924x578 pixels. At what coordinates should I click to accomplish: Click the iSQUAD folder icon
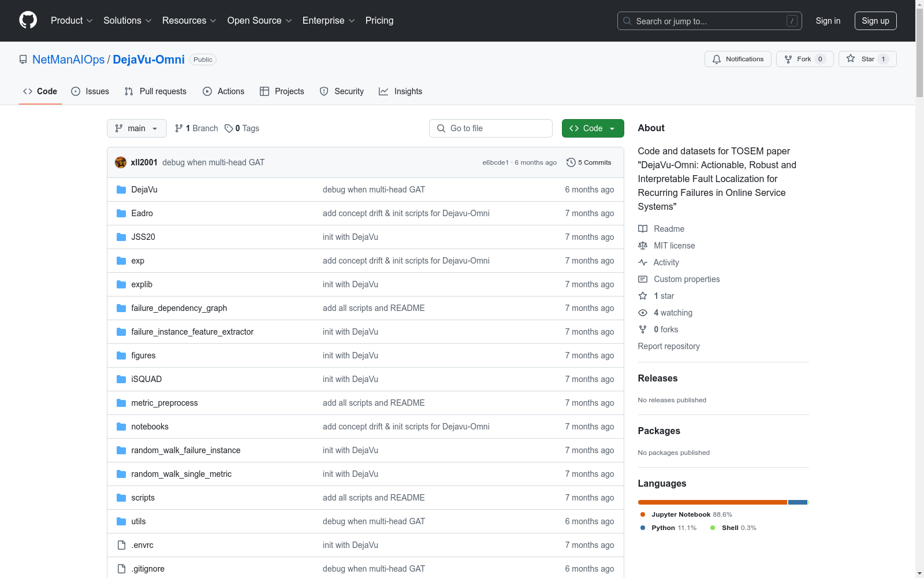[x=121, y=379]
